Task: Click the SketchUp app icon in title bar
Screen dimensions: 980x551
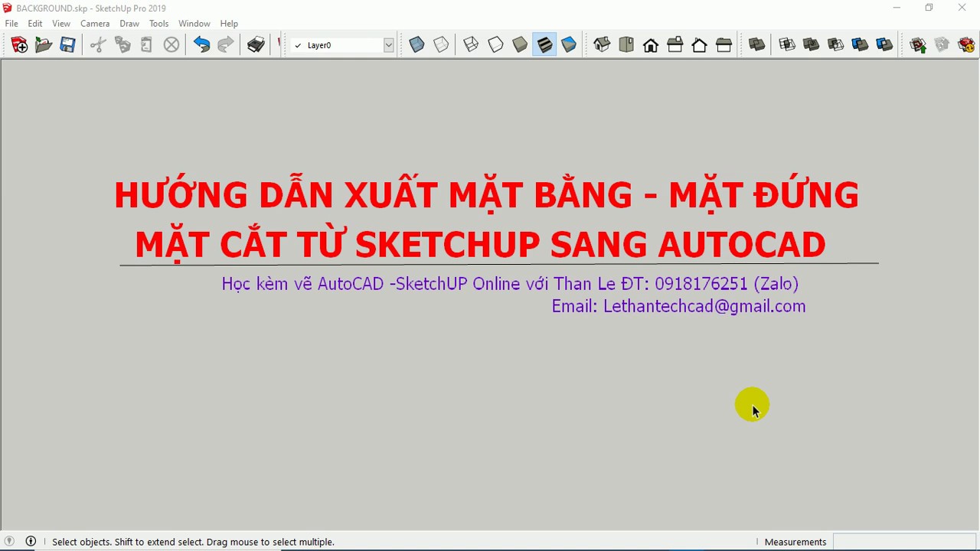Action: click(8, 8)
